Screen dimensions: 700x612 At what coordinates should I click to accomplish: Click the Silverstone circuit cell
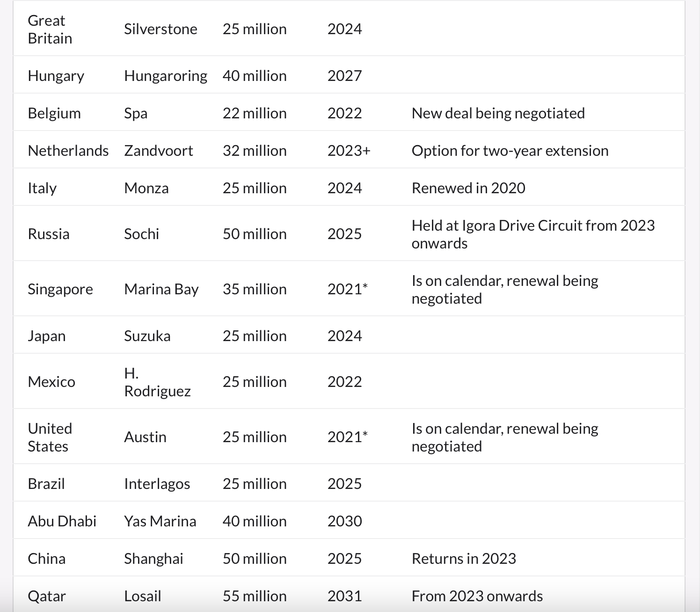coord(160,29)
